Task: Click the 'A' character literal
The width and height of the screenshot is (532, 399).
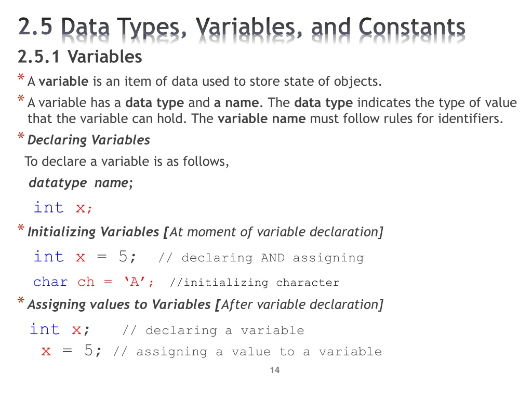Action: [135, 282]
